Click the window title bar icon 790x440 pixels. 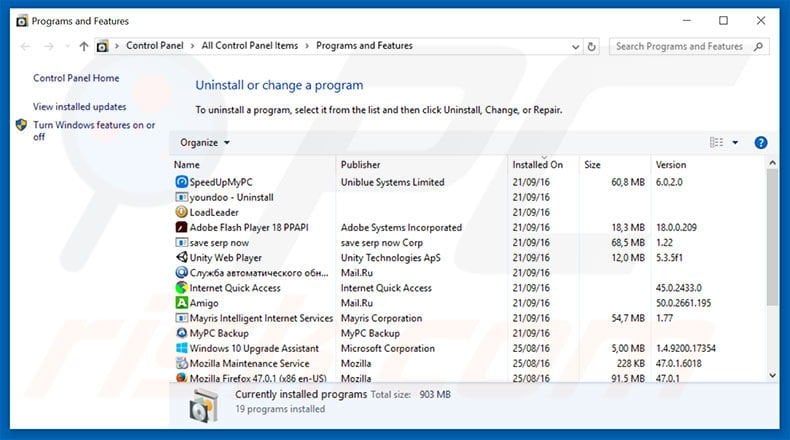[22, 21]
